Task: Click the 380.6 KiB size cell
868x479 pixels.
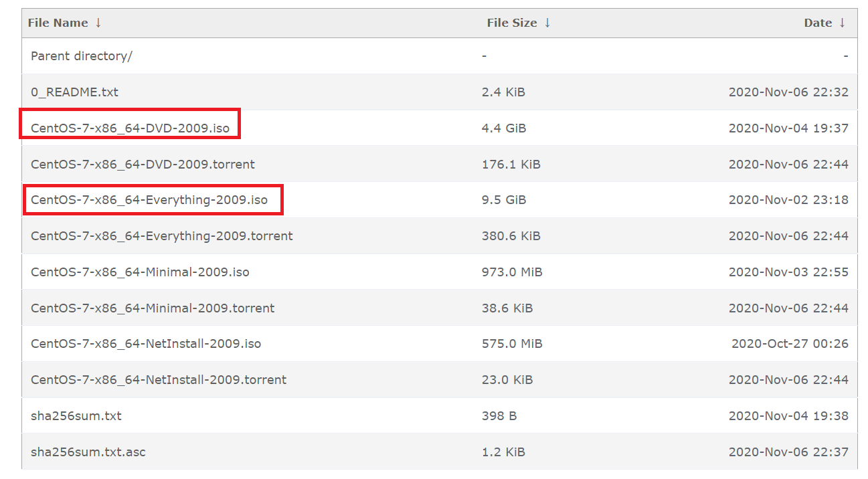Action: 511,236
